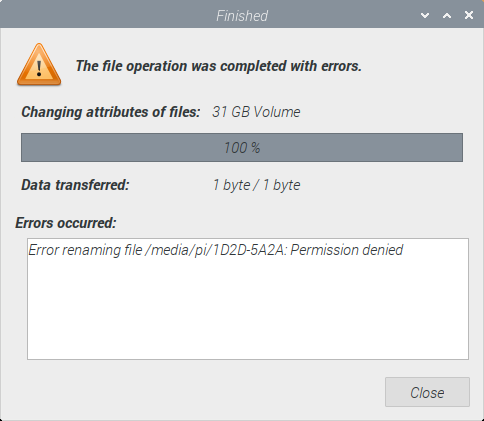Click the /media/pi/1D2D-5A2A path in the error
The height and width of the screenshot is (421, 484).
pos(215,250)
